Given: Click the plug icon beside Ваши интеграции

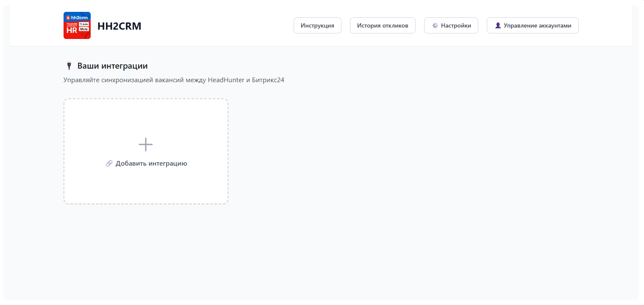Looking at the screenshot, I should coord(69,66).
